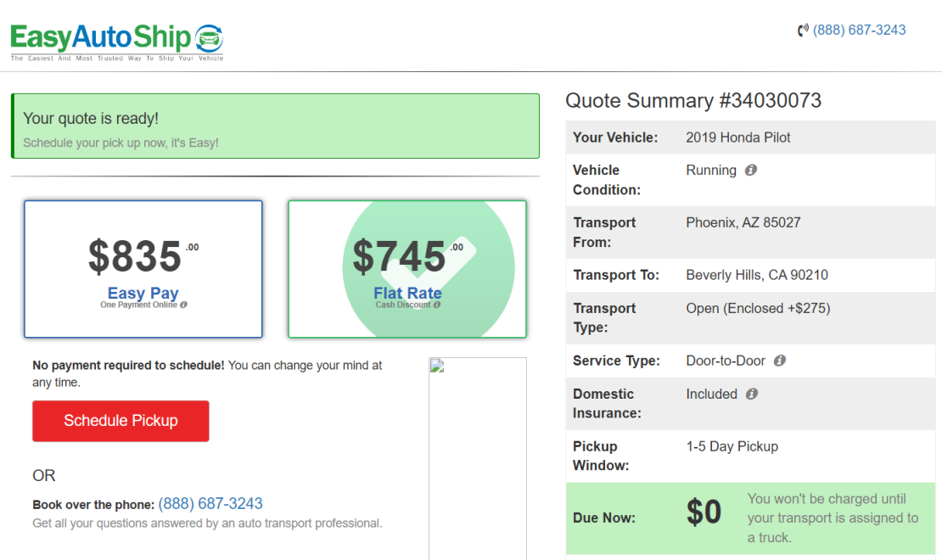Click the Quote Summary #34030073 heading

pos(693,100)
